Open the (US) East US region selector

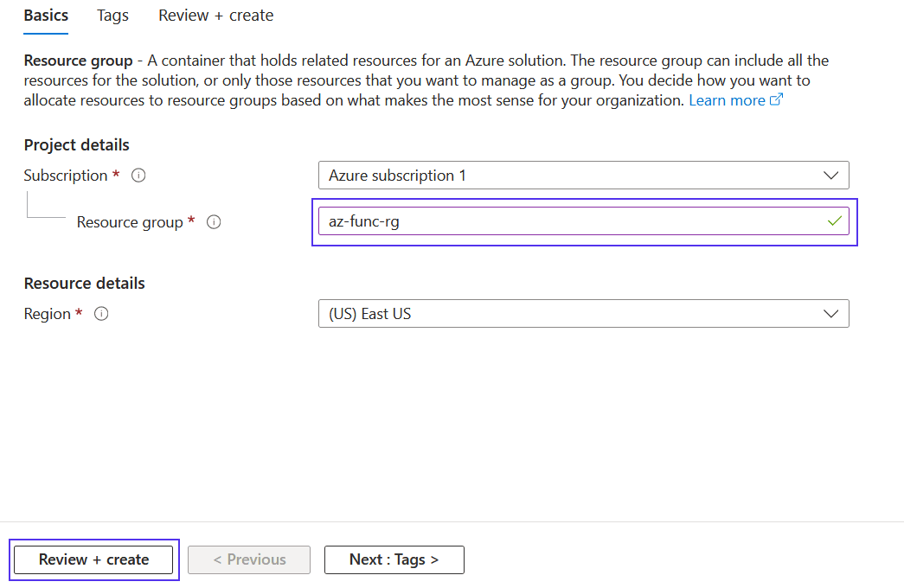tap(583, 314)
